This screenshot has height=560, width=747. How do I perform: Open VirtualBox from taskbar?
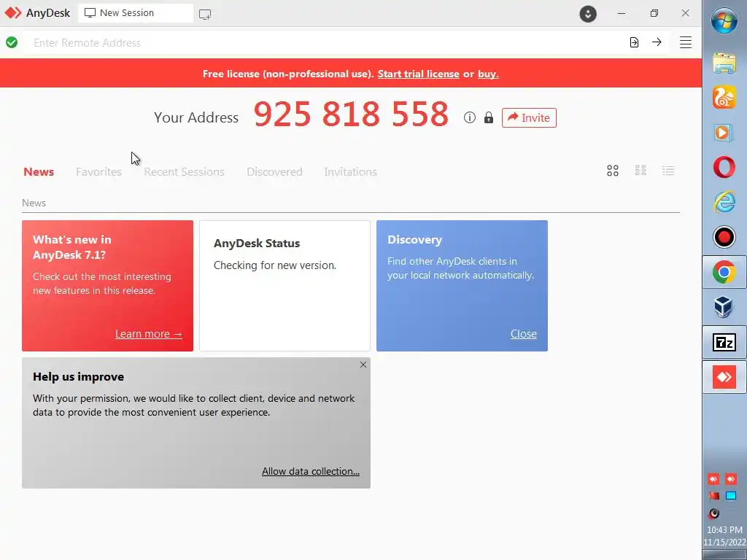click(x=724, y=307)
